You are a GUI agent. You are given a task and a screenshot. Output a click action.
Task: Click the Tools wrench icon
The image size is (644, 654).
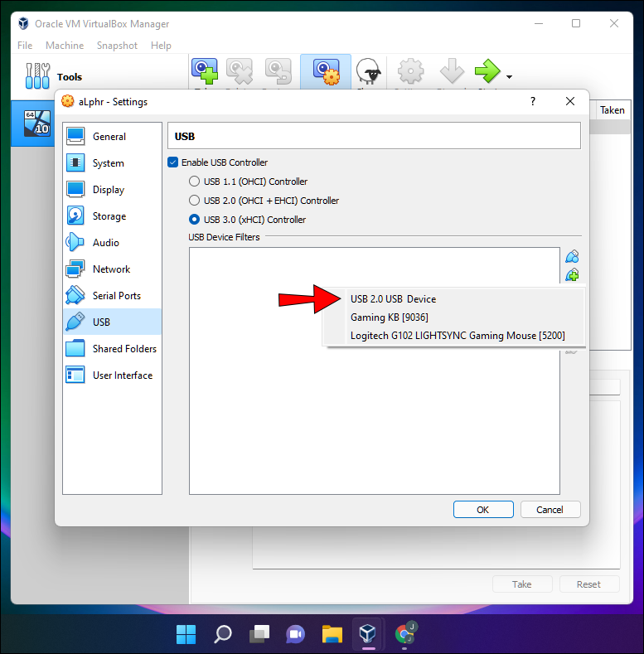click(37, 76)
